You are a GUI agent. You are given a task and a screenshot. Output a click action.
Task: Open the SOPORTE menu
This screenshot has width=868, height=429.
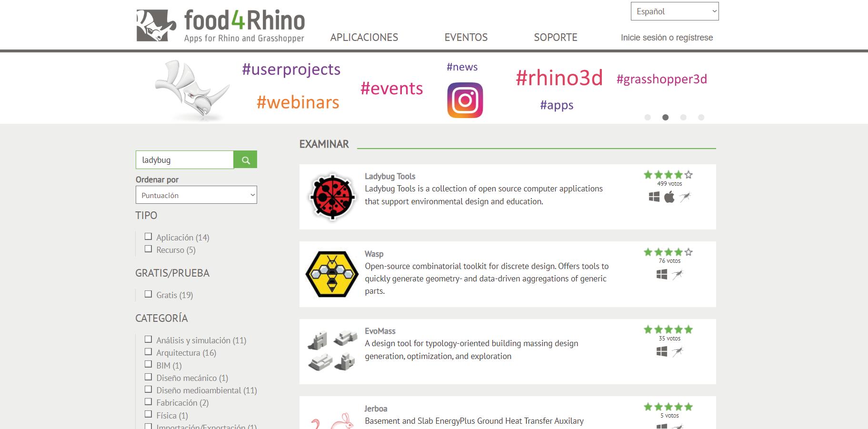(556, 37)
